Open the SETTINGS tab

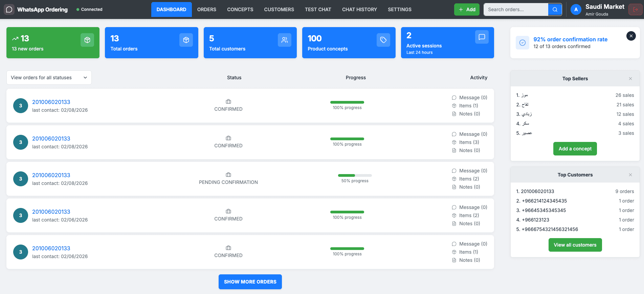coord(400,9)
